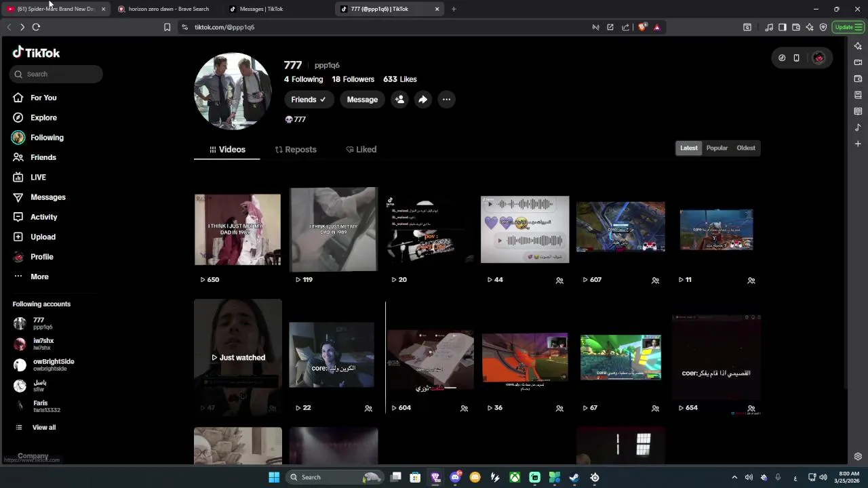Screen dimensions: 868x488
Task: Click the green Update menu button
Action: tap(848, 27)
